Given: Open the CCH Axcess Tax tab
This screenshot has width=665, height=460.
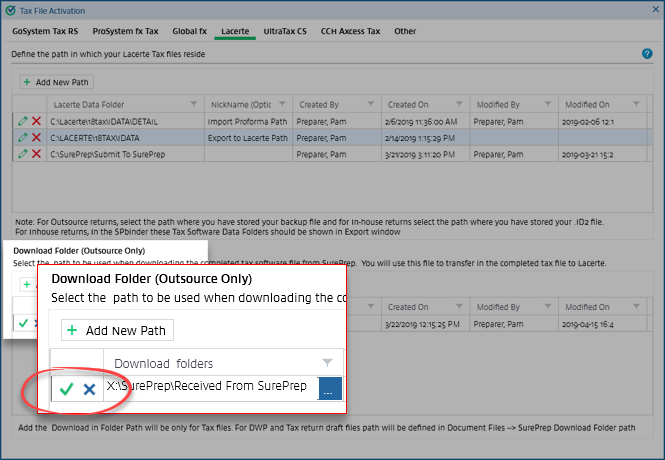Looking at the screenshot, I should [x=350, y=31].
